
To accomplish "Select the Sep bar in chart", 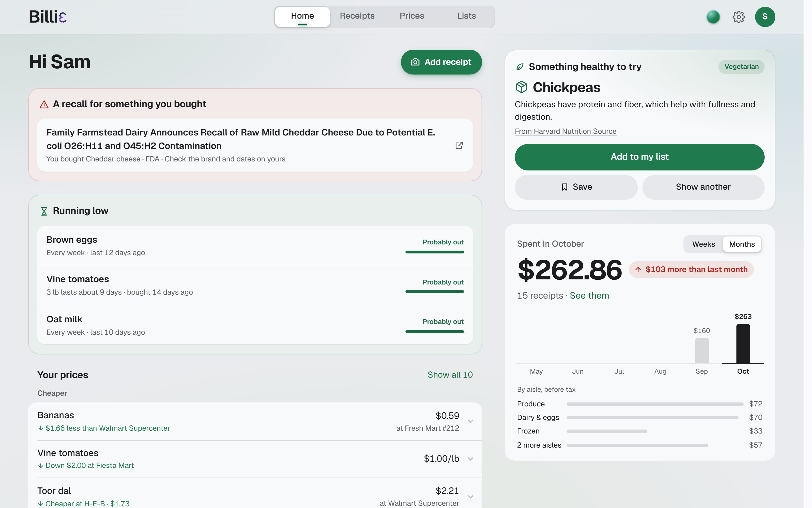I will (701, 351).
